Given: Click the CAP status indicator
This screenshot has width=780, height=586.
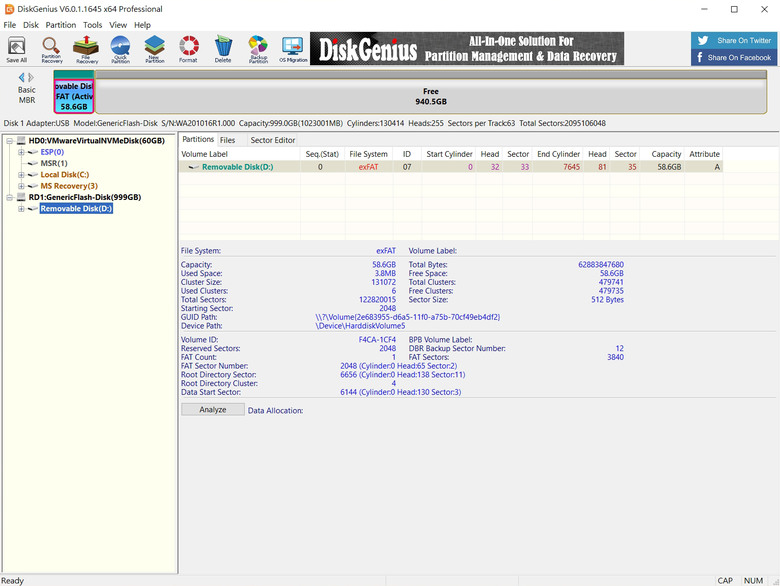Looking at the screenshot, I should pos(725,581).
